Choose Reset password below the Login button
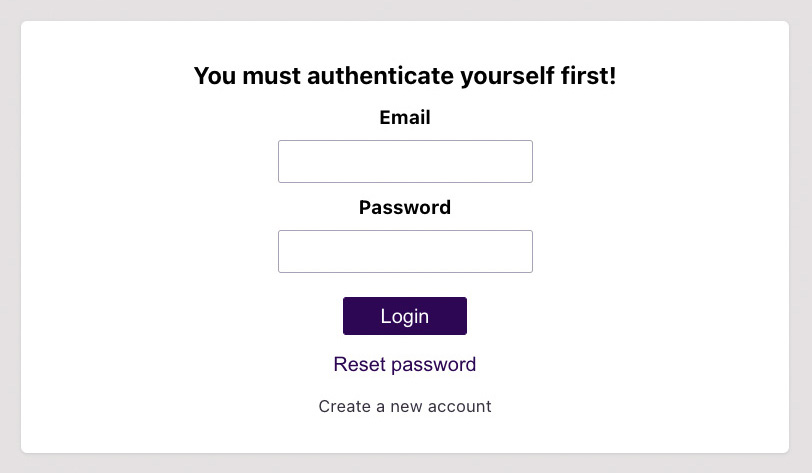This screenshot has width=812, height=473. (405, 364)
